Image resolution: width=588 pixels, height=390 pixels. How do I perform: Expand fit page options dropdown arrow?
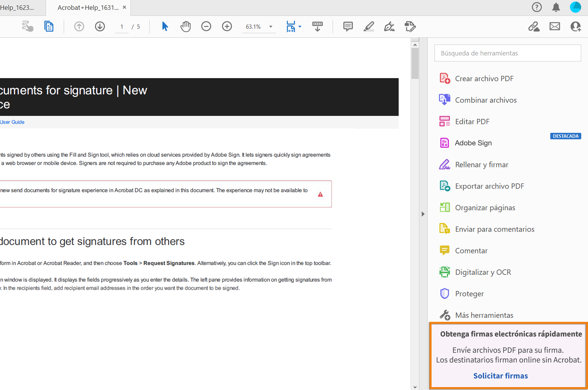click(300, 27)
